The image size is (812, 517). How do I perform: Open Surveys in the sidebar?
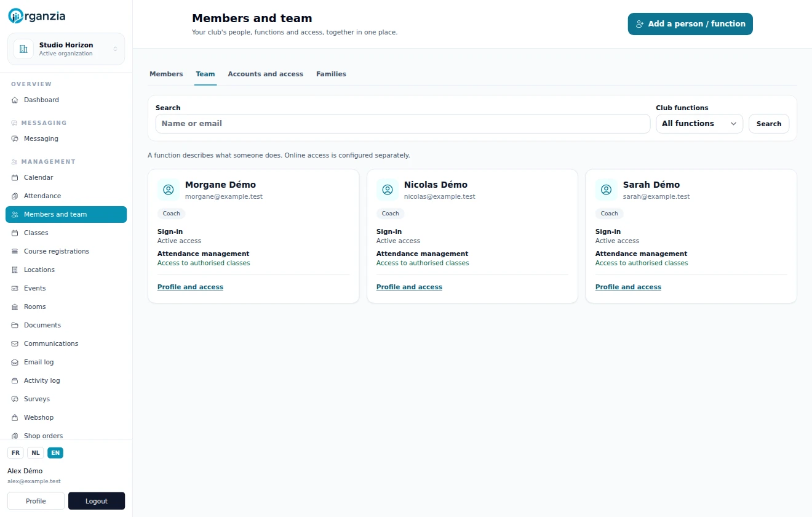point(66,399)
